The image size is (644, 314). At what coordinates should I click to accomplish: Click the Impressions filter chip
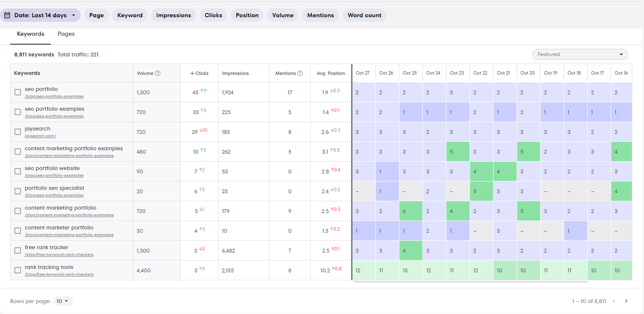[173, 15]
